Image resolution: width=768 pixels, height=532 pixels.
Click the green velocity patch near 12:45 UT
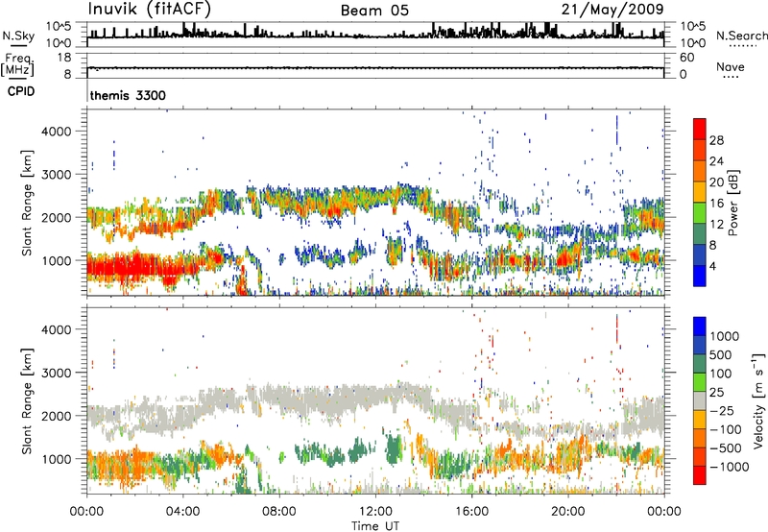(394, 448)
